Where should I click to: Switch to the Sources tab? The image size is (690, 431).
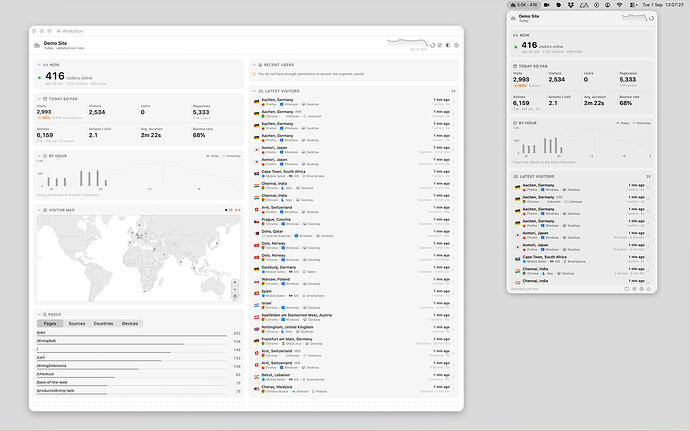coord(77,324)
